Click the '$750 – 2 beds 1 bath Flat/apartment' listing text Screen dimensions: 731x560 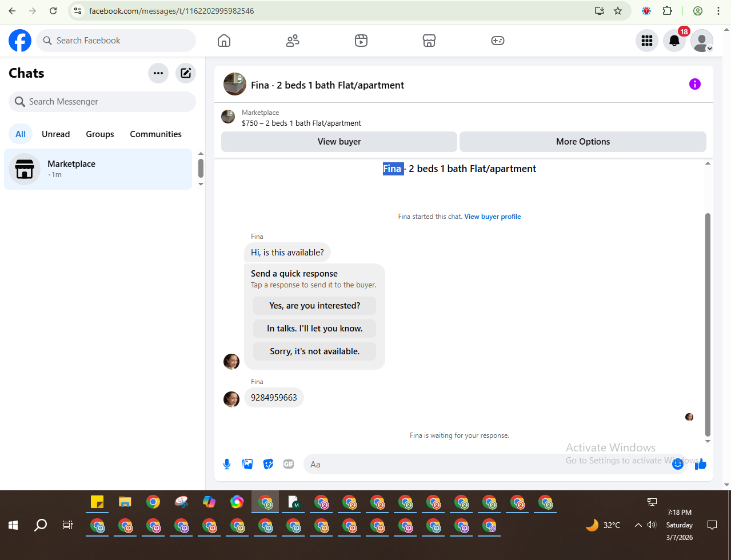tap(301, 123)
